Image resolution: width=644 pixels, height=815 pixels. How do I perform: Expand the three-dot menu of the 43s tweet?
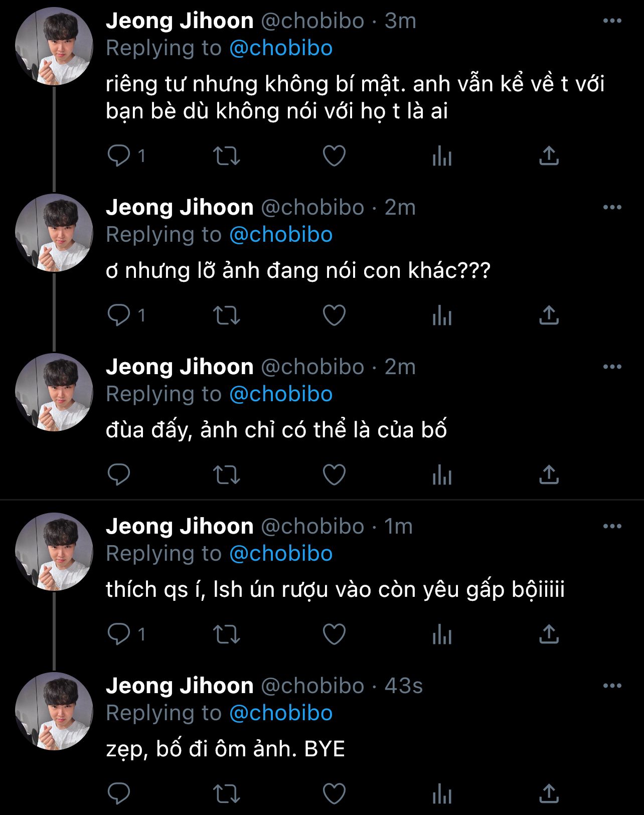click(612, 686)
